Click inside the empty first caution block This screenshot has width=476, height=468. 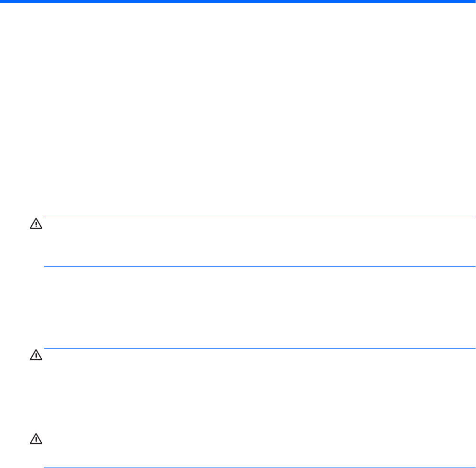click(259, 242)
